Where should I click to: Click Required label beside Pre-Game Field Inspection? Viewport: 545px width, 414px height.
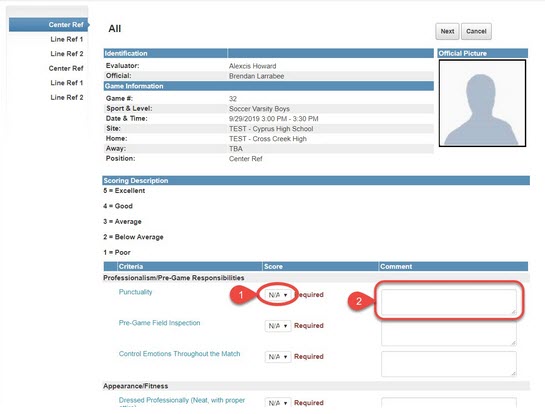click(309, 326)
